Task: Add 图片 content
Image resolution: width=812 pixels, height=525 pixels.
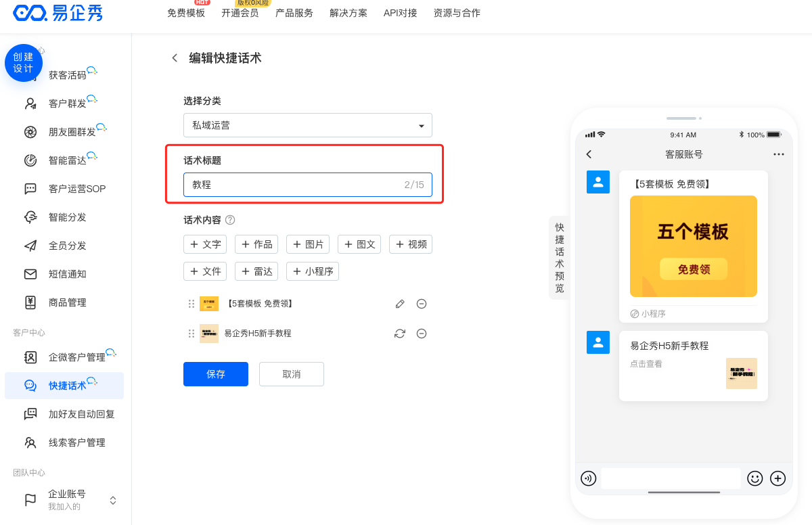Action: 308,244
